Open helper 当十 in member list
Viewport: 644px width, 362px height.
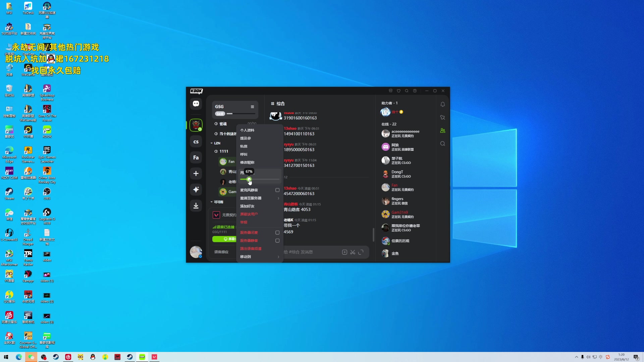392,112
